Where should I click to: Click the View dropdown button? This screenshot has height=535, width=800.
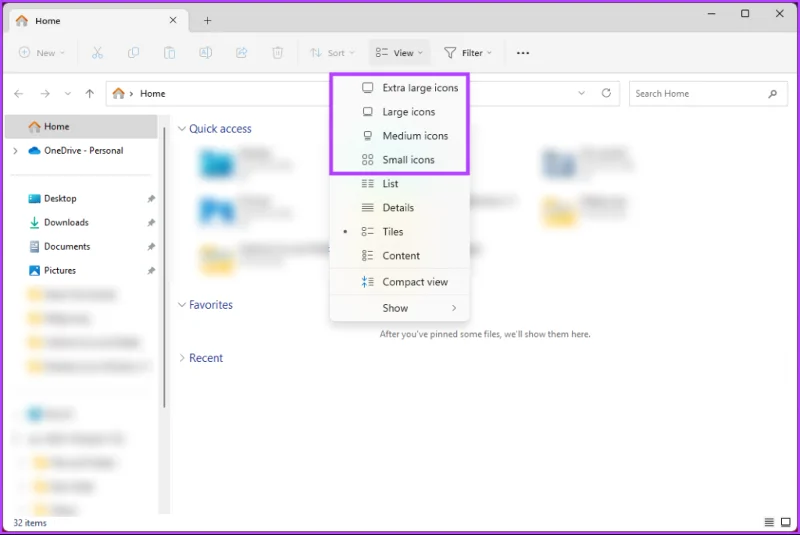click(399, 53)
